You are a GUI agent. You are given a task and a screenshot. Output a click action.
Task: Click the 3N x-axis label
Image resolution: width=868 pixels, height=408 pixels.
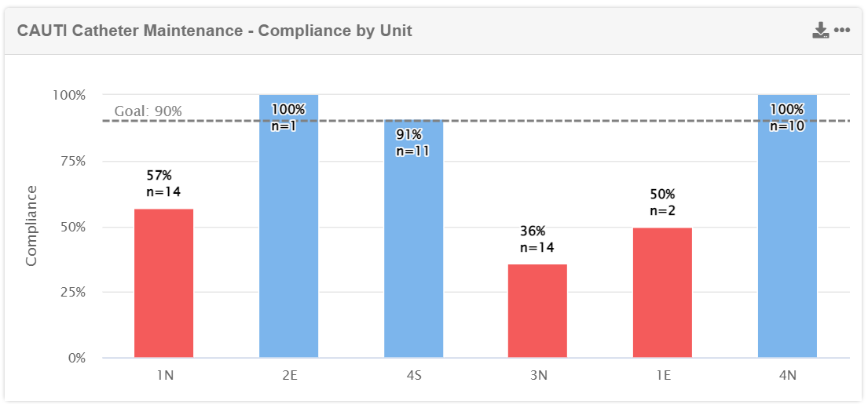pyautogui.click(x=538, y=376)
